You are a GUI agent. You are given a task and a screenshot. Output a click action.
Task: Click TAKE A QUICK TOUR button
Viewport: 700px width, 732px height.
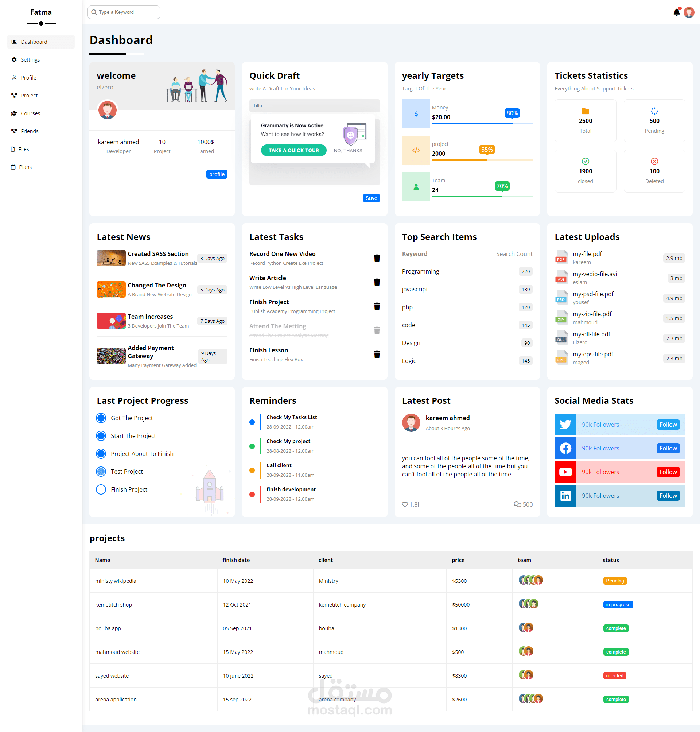click(293, 150)
